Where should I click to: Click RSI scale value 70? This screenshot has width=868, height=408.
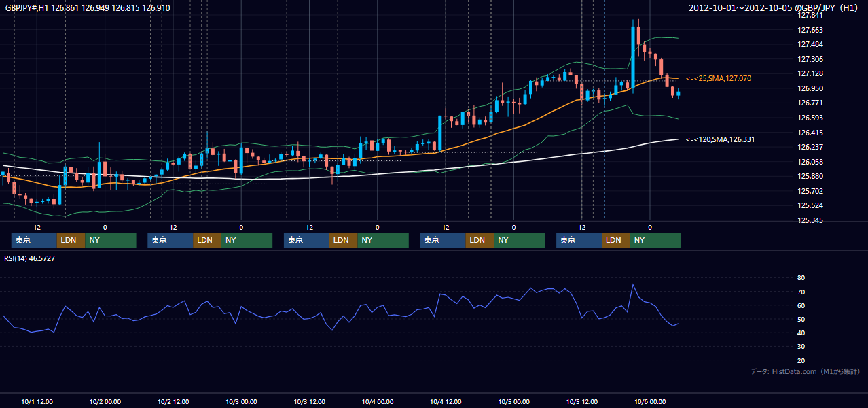coord(801,292)
